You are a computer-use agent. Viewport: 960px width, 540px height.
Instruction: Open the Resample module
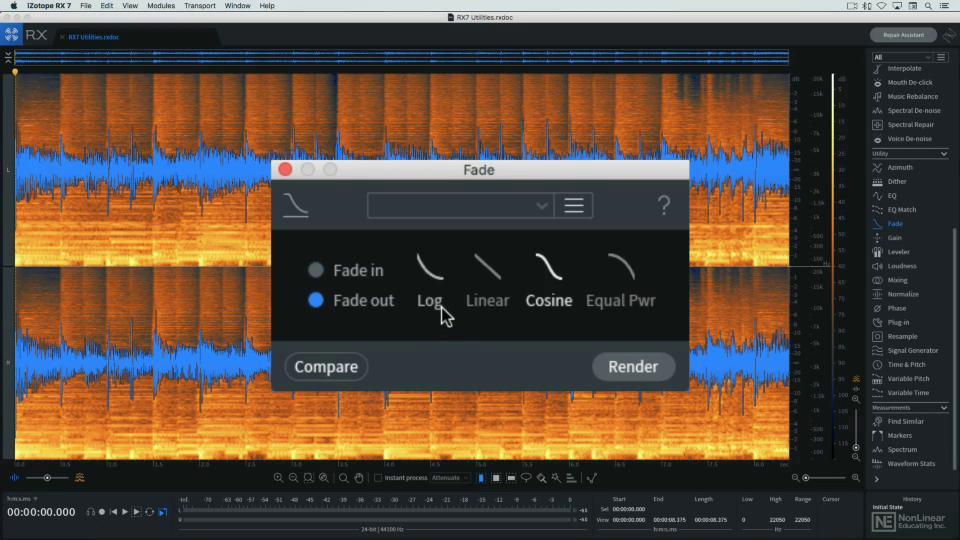tap(902, 337)
